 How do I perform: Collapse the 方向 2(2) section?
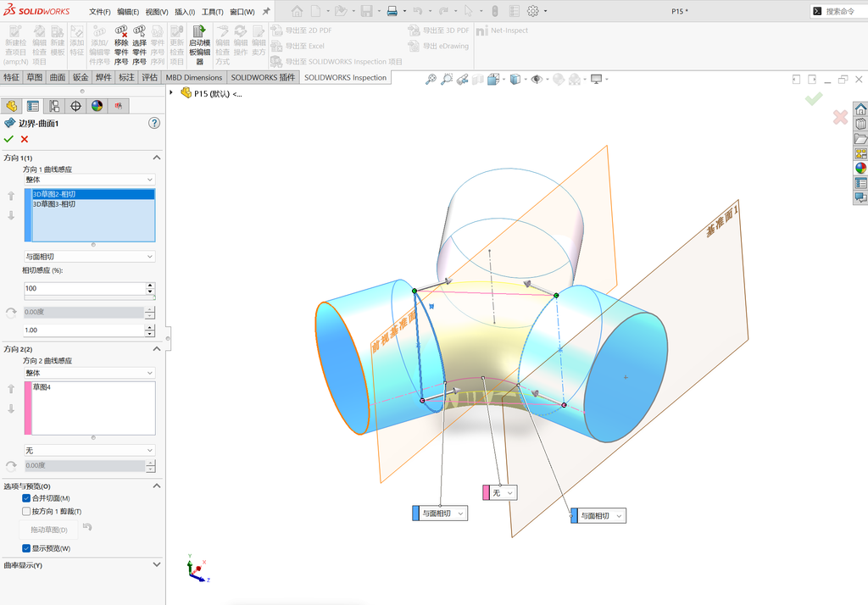[x=157, y=349]
